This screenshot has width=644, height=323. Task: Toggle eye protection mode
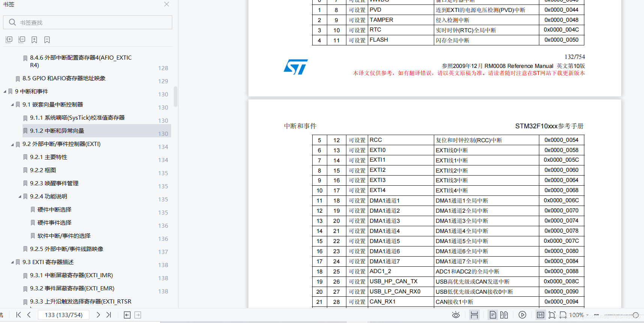(456, 315)
